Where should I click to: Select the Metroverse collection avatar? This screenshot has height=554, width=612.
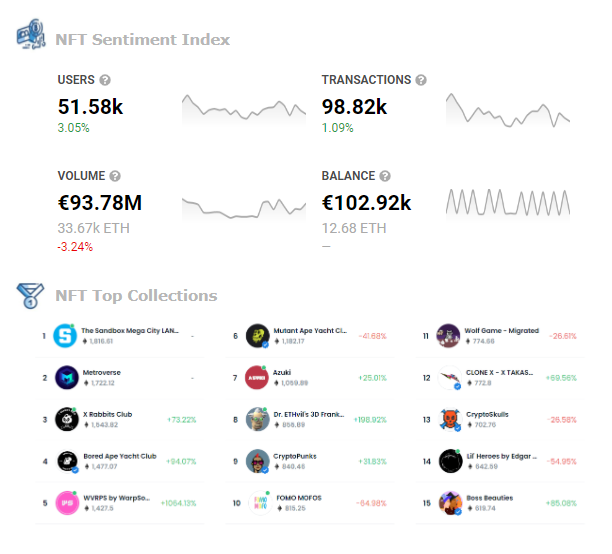click(67, 378)
